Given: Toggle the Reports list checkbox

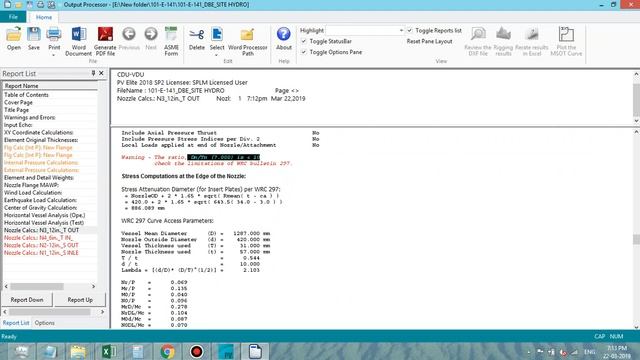Looking at the screenshot, I should tap(410, 31).
